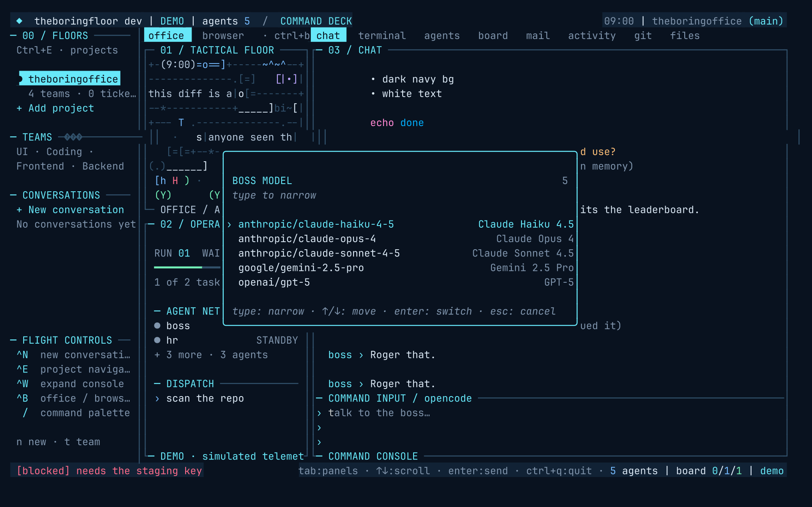Open the browser tab

[223, 36]
